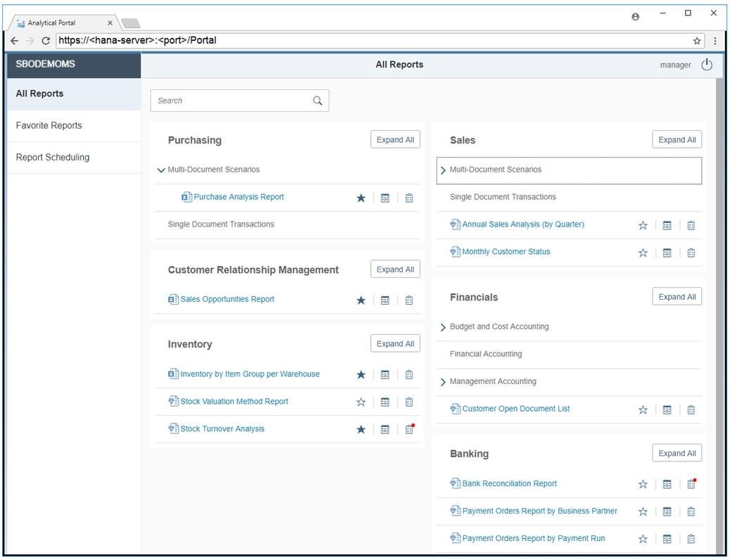Viewport: 730px width, 560px height.
Task: Open Report Scheduling in the sidebar
Action: tap(74, 158)
